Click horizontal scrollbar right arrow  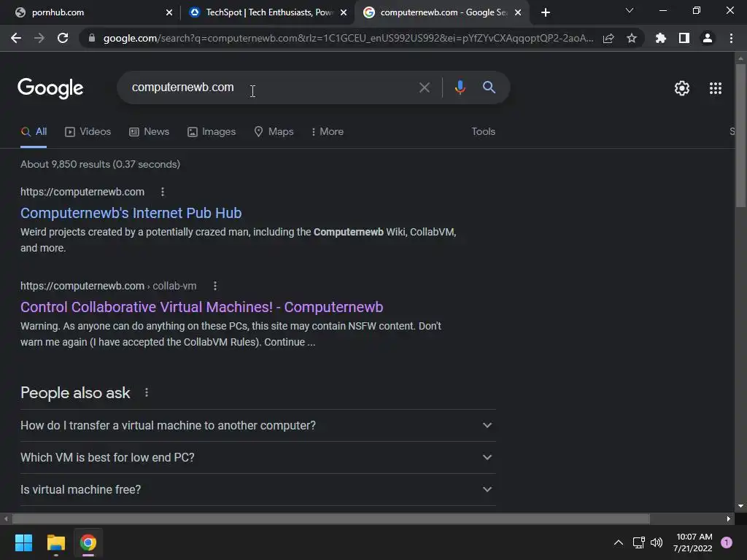coord(729,518)
